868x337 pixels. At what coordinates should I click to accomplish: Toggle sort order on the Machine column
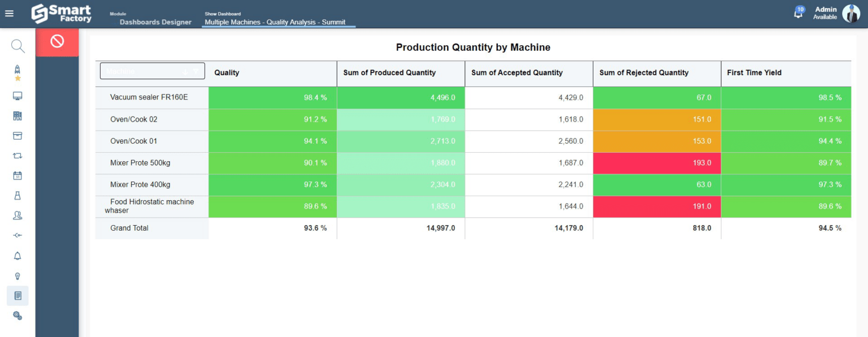click(186, 71)
